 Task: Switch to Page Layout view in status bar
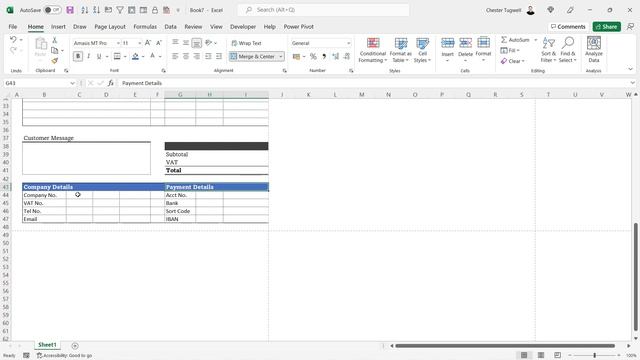coord(541,355)
